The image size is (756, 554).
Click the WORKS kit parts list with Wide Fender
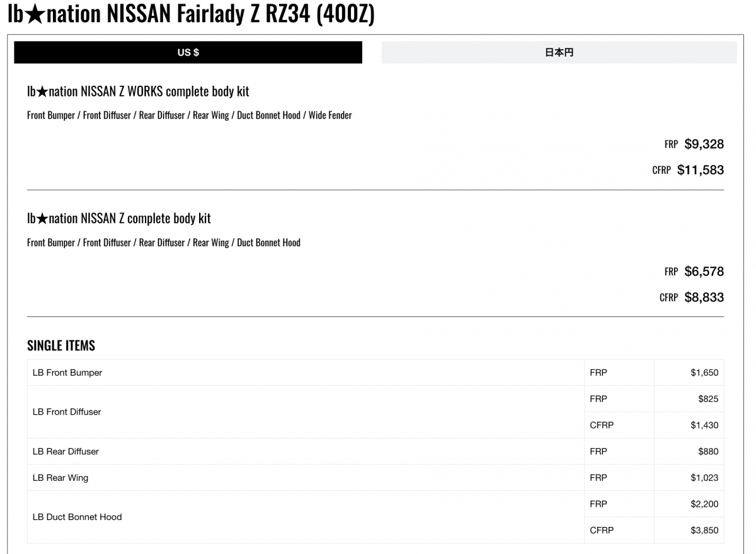189,115
